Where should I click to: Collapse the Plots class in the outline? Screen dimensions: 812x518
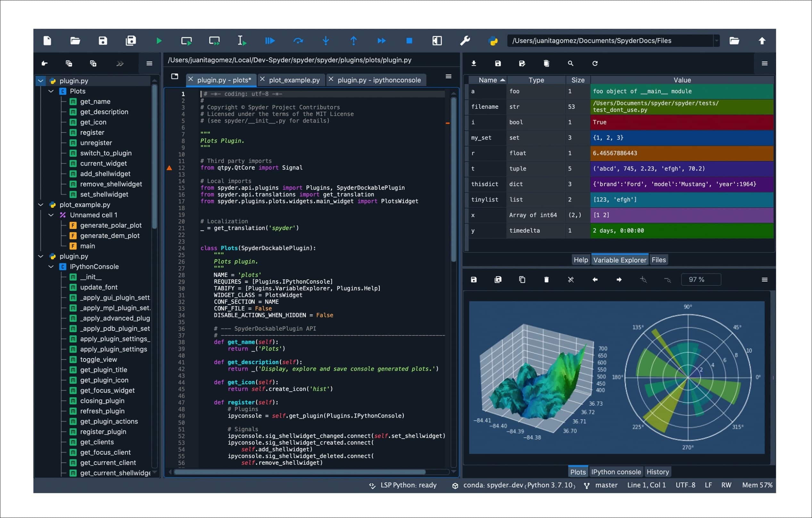coord(51,91)
